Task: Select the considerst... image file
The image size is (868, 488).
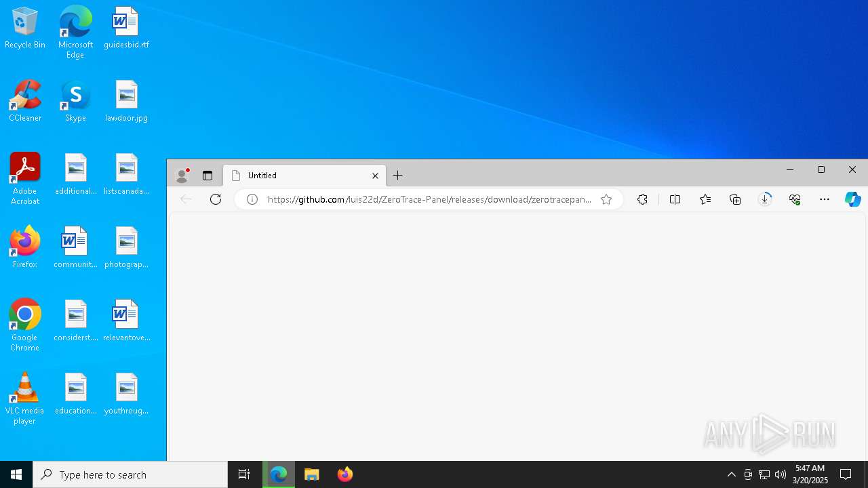Action: click(x=75, y=321)
